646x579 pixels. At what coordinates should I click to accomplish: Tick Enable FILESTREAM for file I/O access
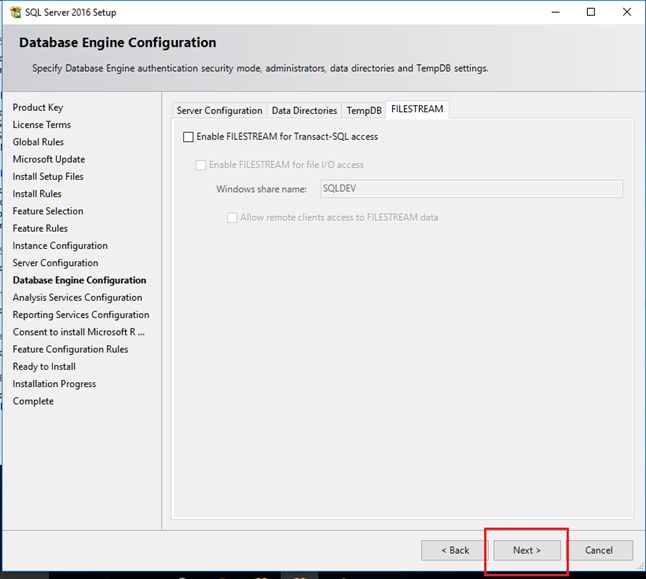[201, 165]
